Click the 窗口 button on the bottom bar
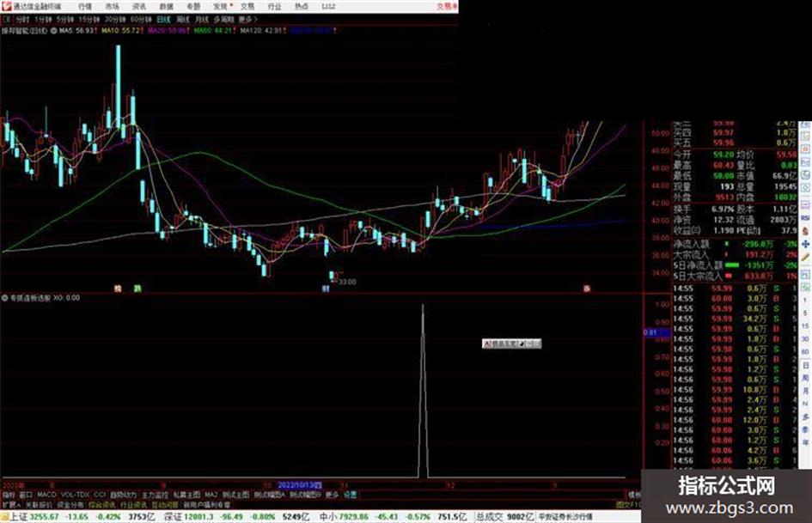812x523 pixels. click(26, 495)
